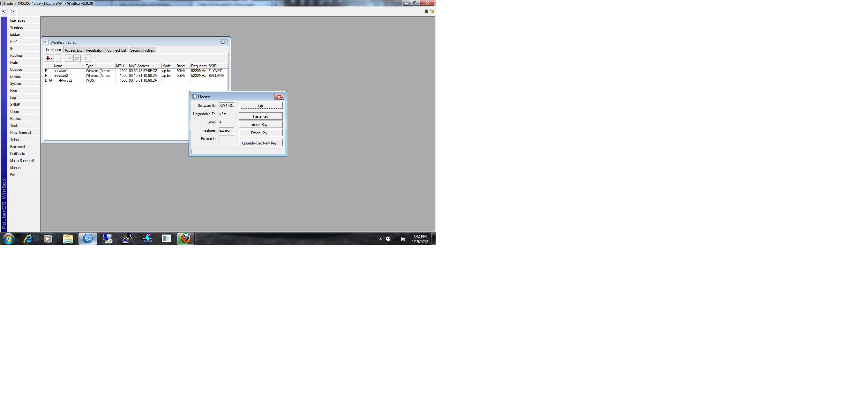Click Upgrade/Get New Key button
868x398 pixels.
click(x=260, y=143)
